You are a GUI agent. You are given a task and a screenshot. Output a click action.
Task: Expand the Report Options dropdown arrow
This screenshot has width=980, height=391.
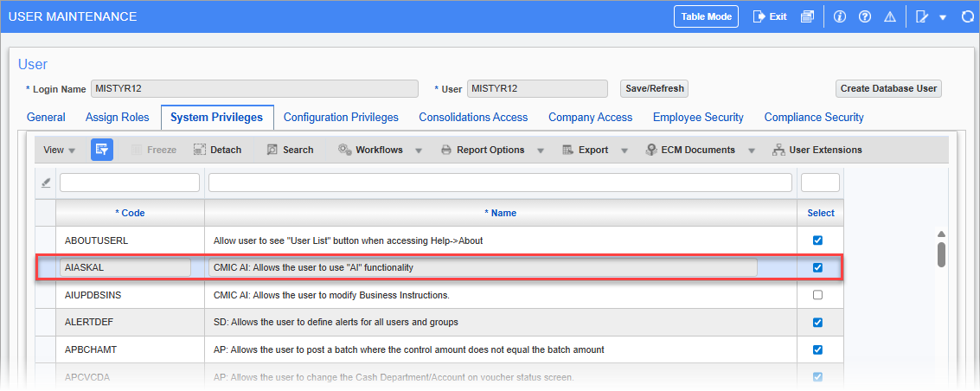(540, 151)
